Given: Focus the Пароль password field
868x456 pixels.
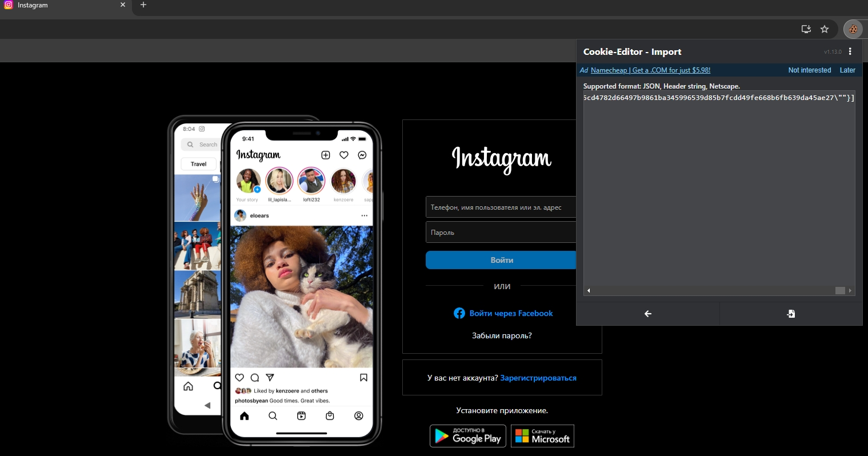Looking at the screenshot, I should click(500, 233).
